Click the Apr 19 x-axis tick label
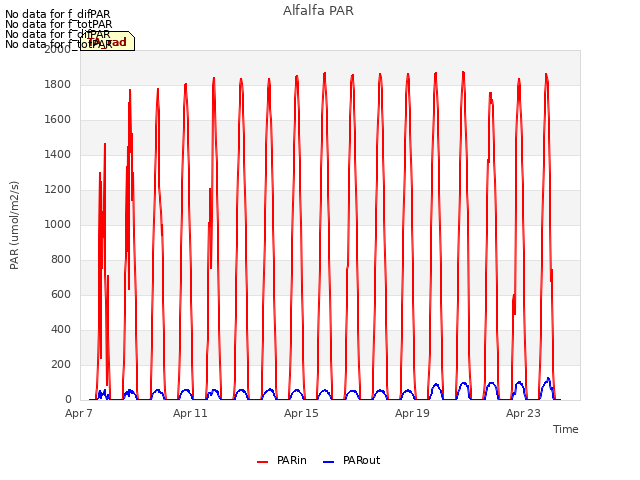Screen dimensions: 640x480 412,413
